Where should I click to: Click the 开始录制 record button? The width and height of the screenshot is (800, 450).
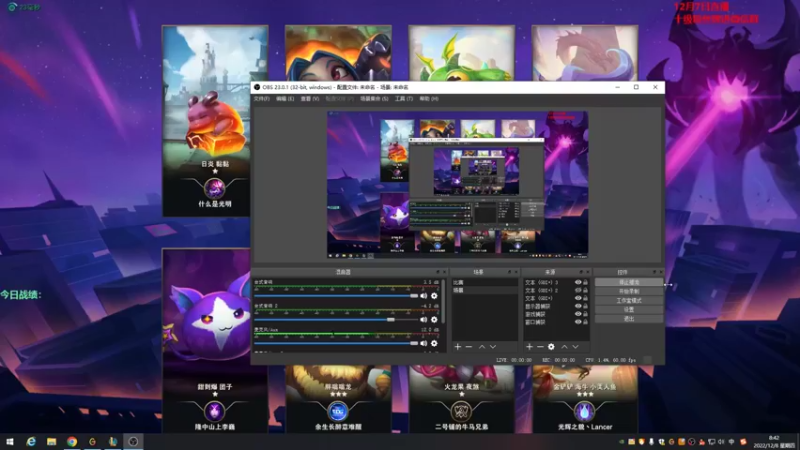629,291
